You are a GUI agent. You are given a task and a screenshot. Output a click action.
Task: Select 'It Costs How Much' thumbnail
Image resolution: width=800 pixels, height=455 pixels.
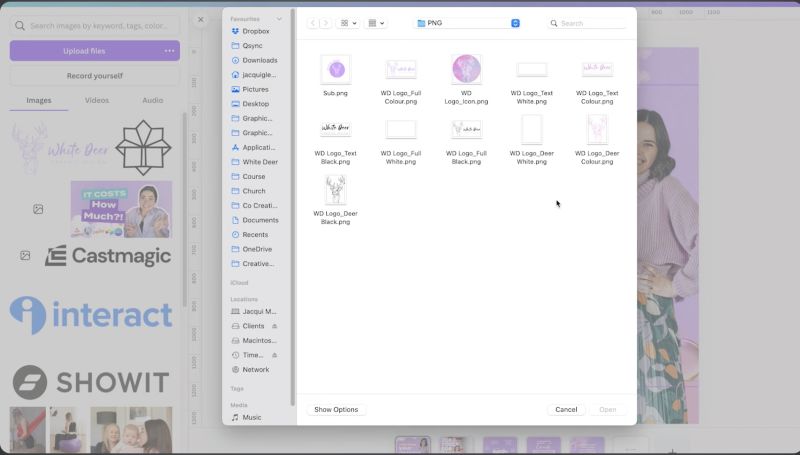click(x=121, y=209)
